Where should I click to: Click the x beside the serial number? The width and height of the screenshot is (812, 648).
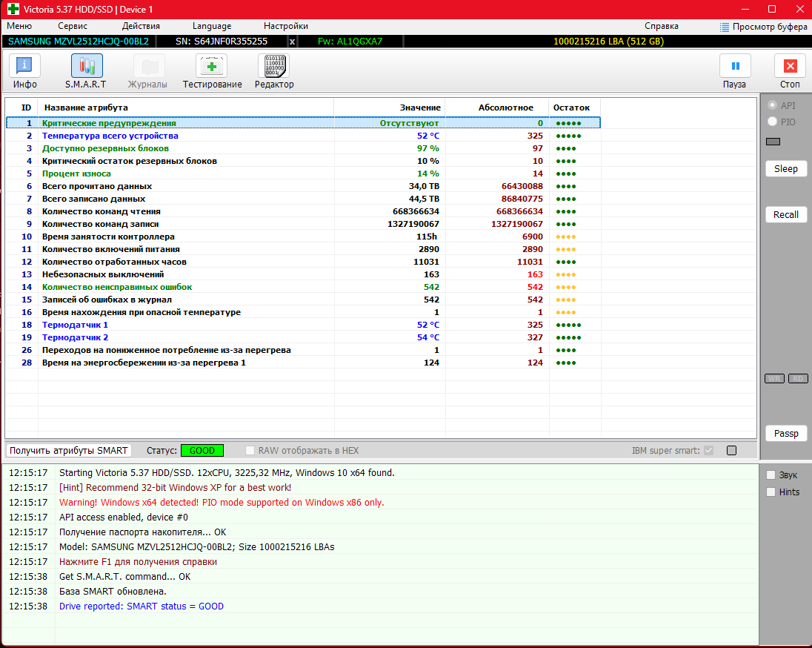click(292, 42)
